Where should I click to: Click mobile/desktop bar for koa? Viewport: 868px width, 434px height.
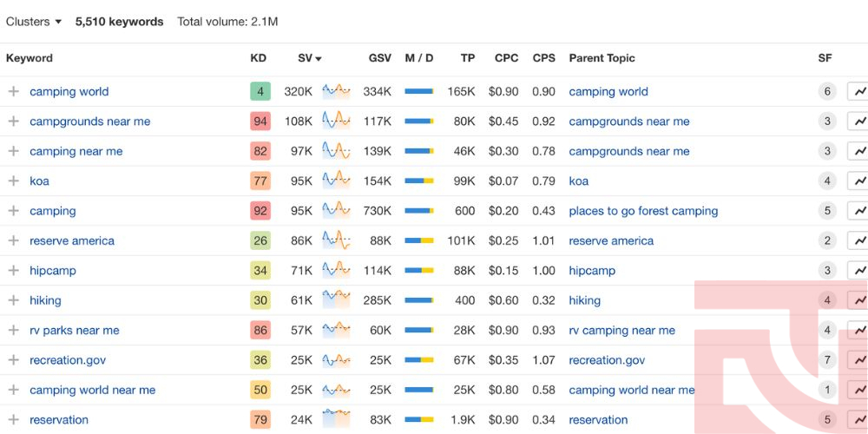(419, 181)
